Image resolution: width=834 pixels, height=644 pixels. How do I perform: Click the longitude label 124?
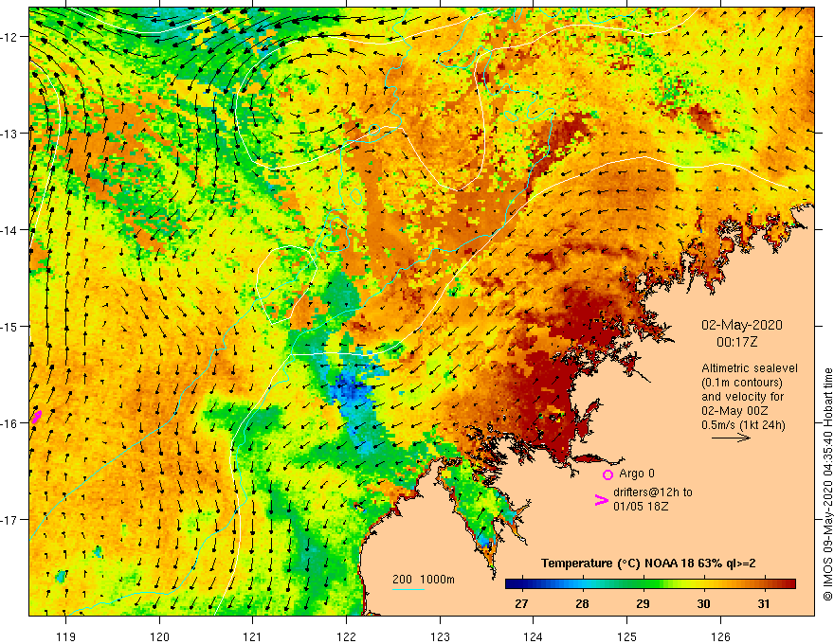pyautogui.click(x=534, y=636)
